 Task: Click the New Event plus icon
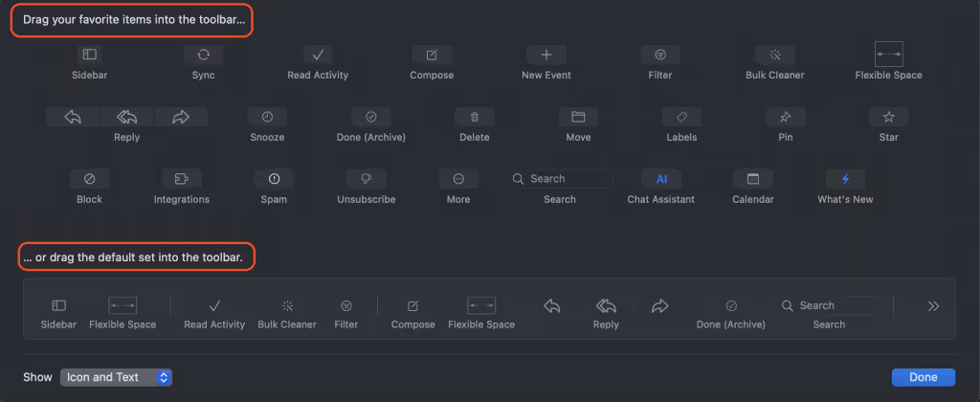(546, 55)
